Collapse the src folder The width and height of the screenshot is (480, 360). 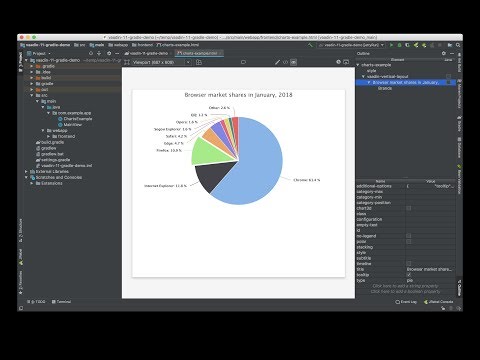click(32, 95)
